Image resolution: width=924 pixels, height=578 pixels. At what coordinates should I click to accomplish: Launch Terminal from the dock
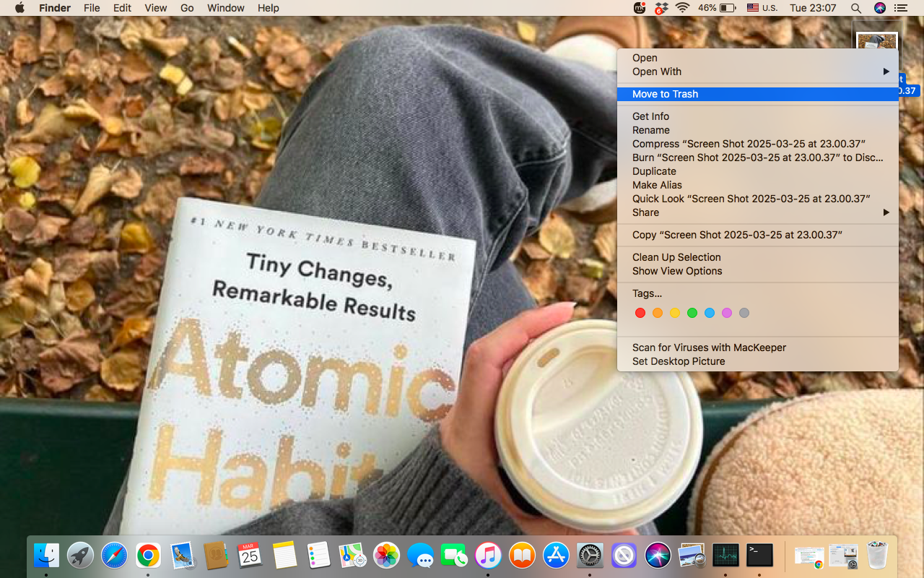(x=759, y=556)
